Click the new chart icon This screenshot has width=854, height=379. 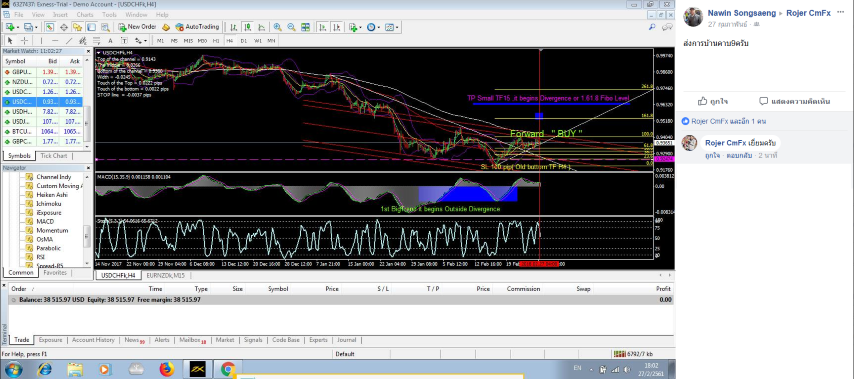(x=10, y=27)
